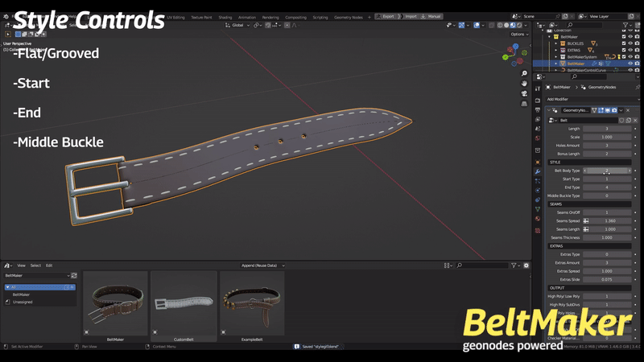Open the BeltMaker asset library dropdown
The height and width of the screenshot is (362, 644).
[x=37, y=275]
